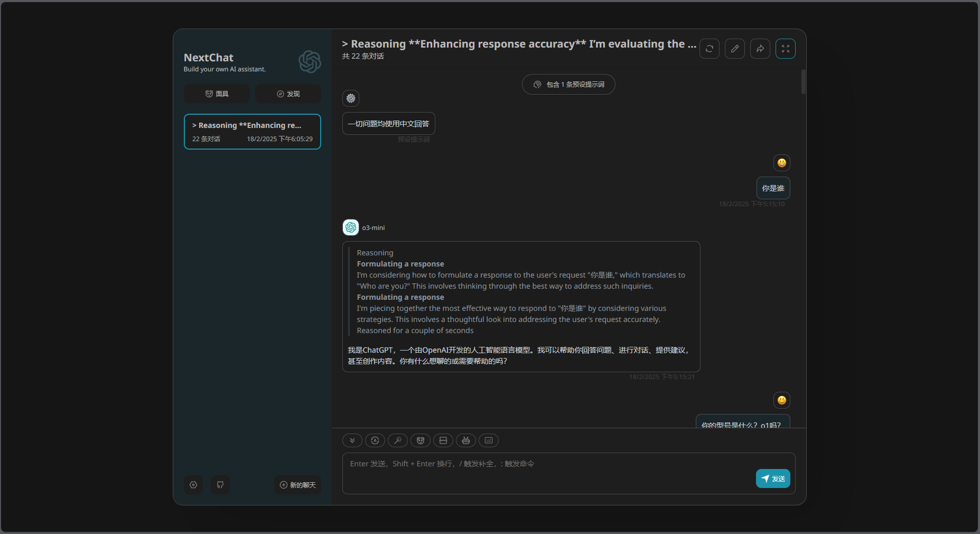Click the o3-mini model avatar icon
This screenshot has width=980, height=534.
coord(351,227)
